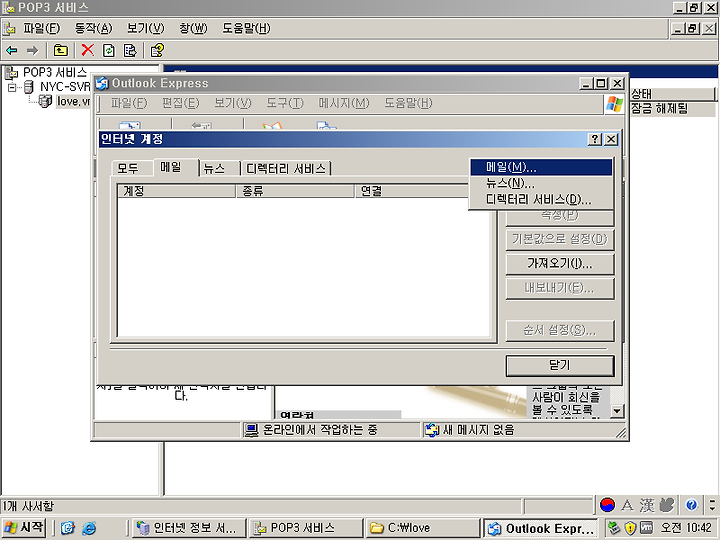The width and height of the screenshot is (720, 540).
Task: Click the 내보내기(E)... button
Action: coord(560,288)
